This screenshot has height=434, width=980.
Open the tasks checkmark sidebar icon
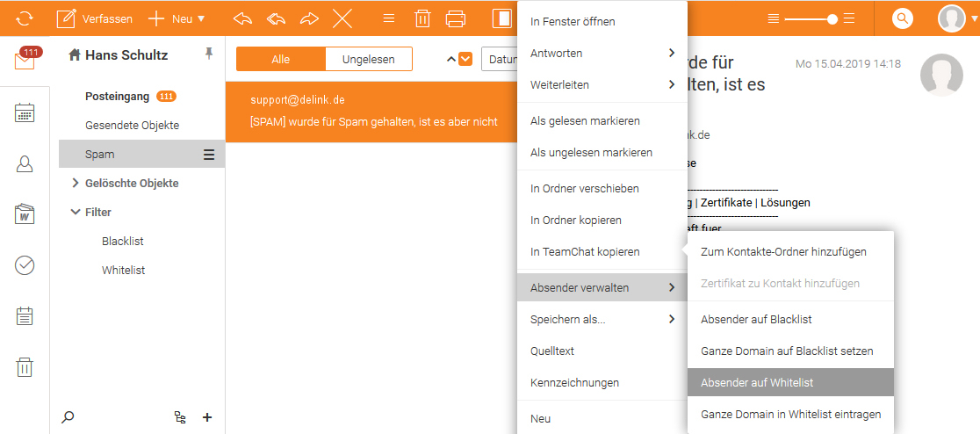[x=25, y=265]
